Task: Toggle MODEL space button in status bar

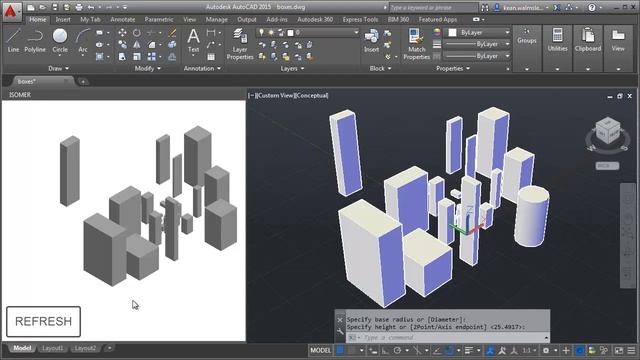Action: pyautogui.click(x=320, y=351)
